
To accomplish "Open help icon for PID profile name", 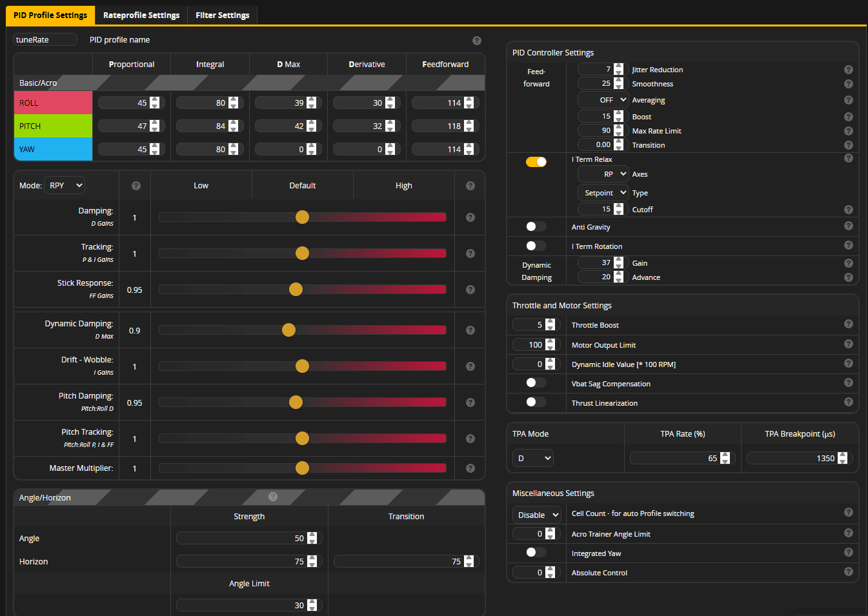I will [477, 41].
